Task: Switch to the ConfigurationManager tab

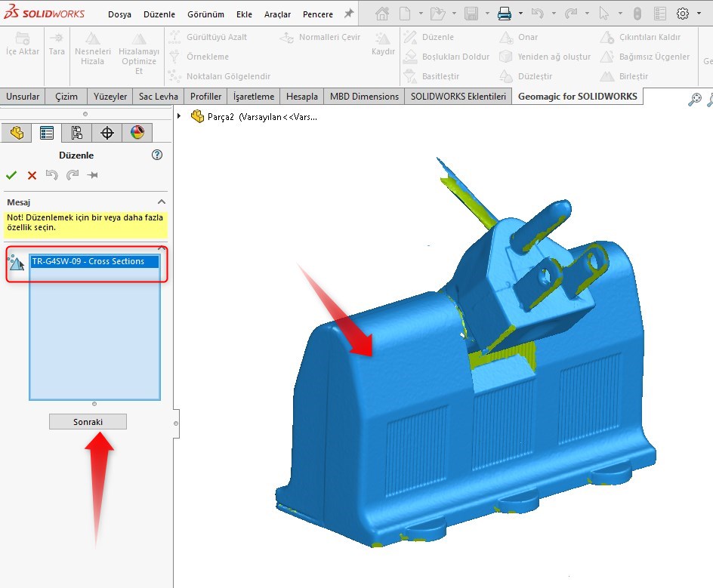Action: click(x=77, y=133)
